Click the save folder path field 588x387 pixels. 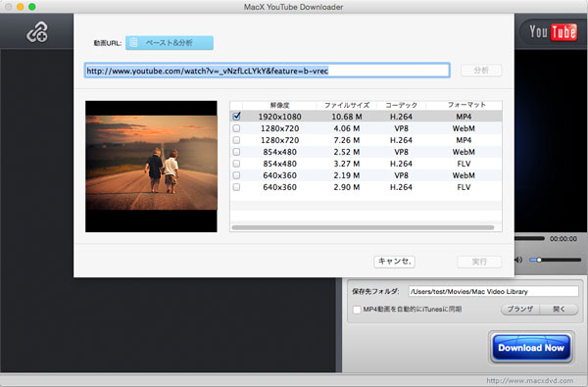click(x=494, y=291)
